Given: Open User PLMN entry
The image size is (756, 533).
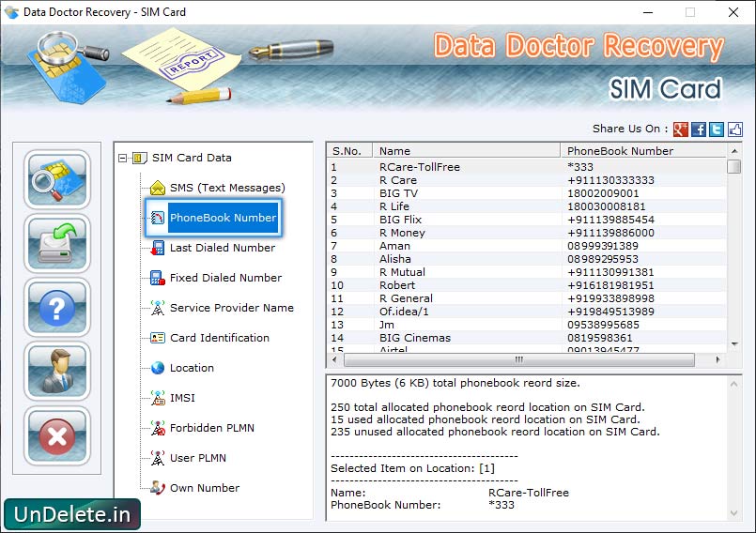Looking at the screenshot, I should [197, 458].
